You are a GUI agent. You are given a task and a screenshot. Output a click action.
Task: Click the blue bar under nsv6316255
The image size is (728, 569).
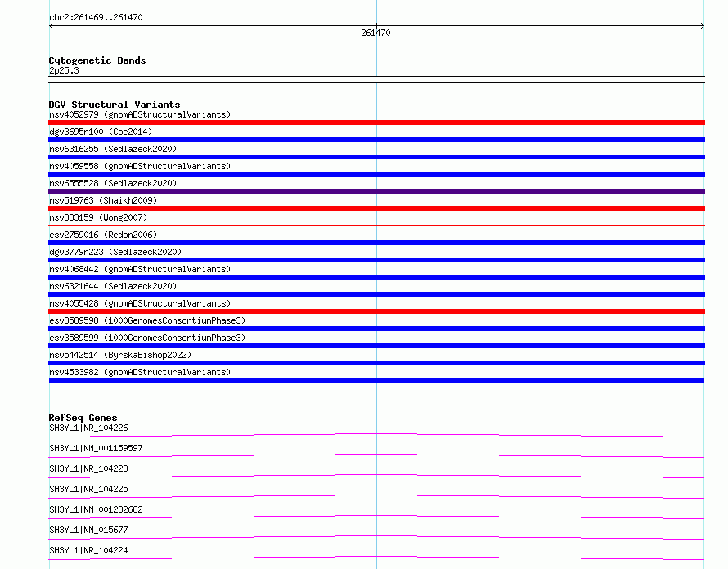tap(376, 157)
